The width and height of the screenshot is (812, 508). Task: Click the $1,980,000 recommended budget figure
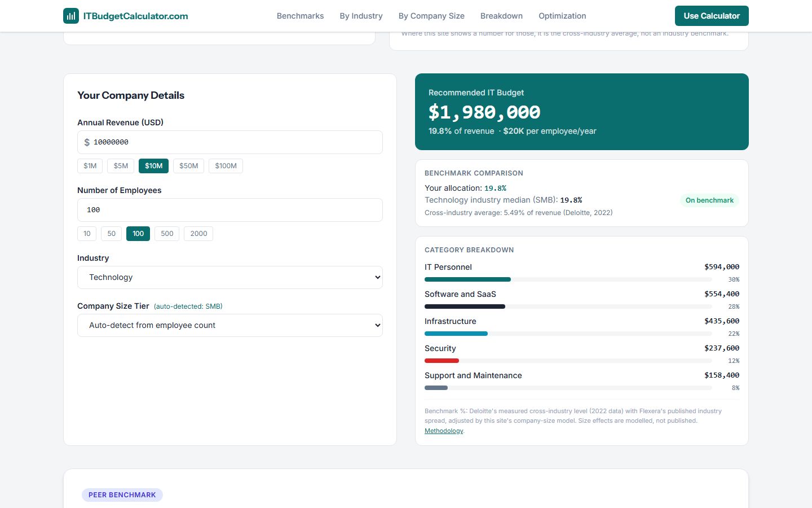click(x=484, y=112)
